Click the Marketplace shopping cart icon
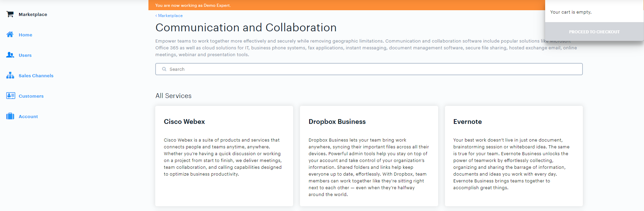 [10, 14]
